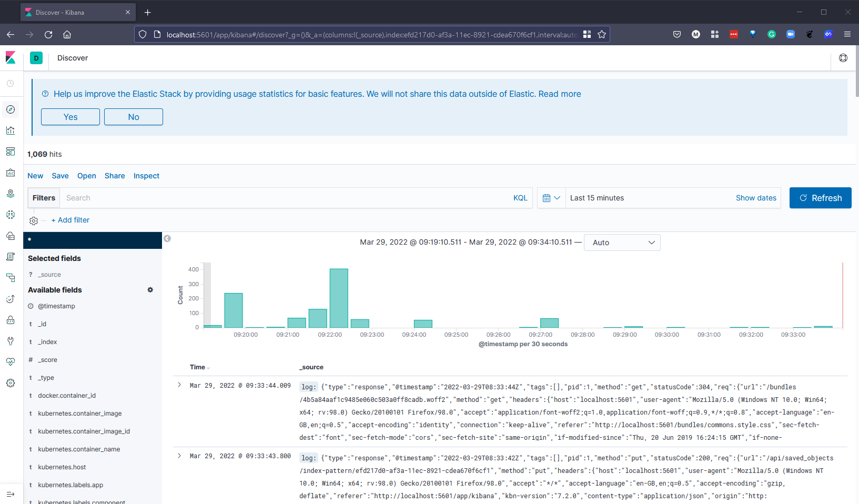This screenshot has width=859, height=504.
Task: Focus the Search query input field
Action: pyautogui.click(x=284, y=198)
